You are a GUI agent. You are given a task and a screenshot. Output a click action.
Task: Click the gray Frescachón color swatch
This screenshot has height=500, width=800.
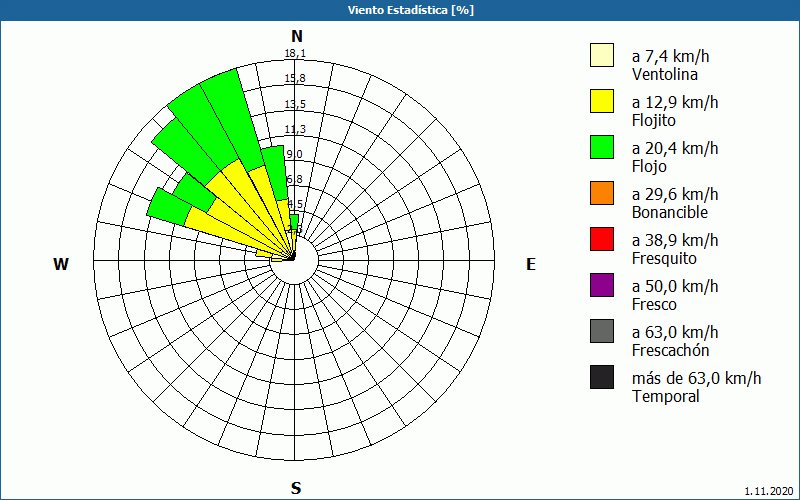click(x=602, y=331)
